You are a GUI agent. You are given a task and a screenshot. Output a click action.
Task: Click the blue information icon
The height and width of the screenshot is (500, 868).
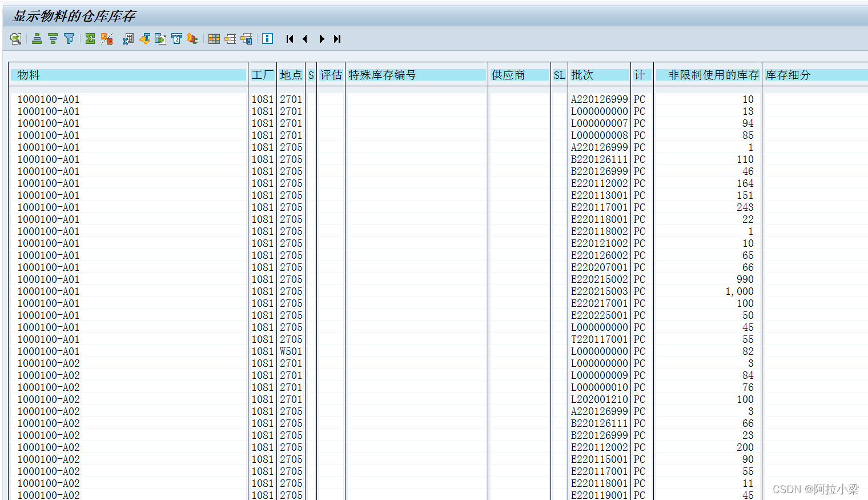266,39
